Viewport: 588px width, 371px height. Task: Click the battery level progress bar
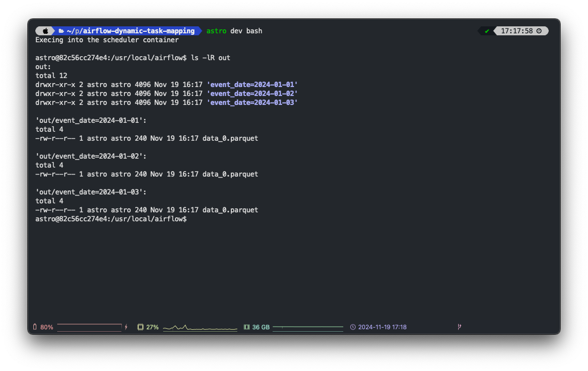89,327
